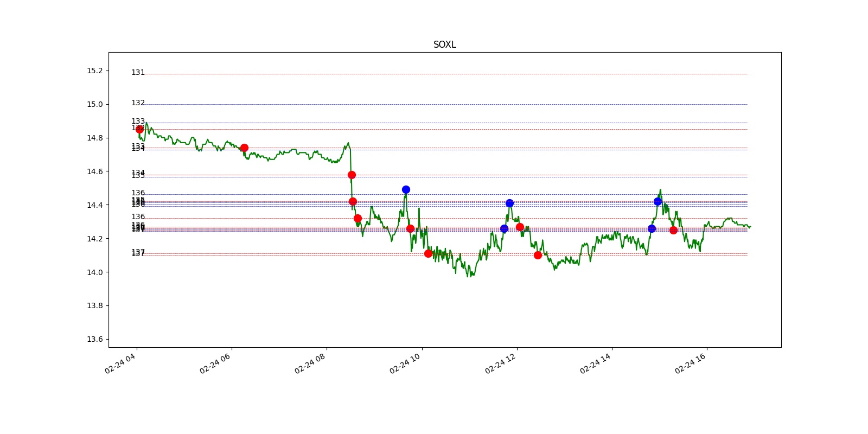Click the 132 level label at 15.0
Viewport: 868px width, 434px height.
tap(138, 103)
